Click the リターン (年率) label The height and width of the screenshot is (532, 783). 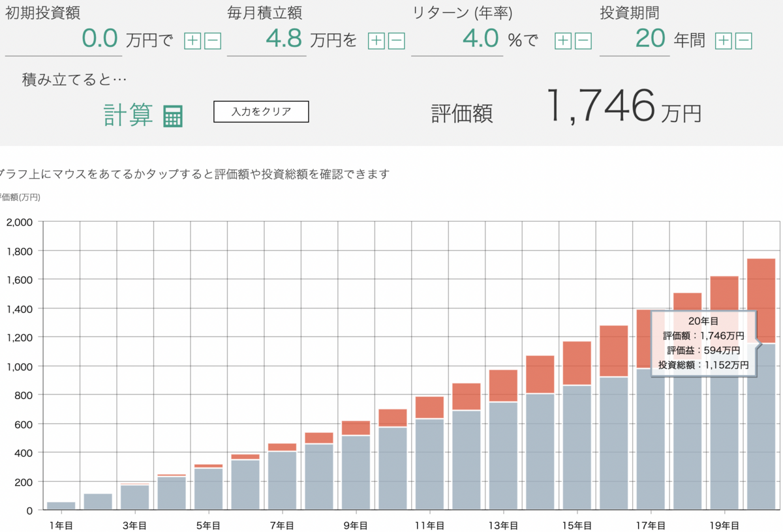(462, 12)
